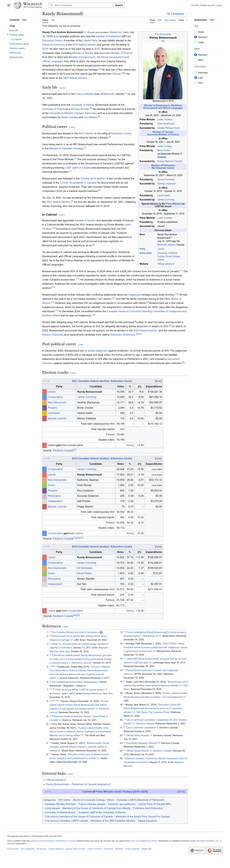Select Standard text size radio button
This screenshot has width=230, height=868.
click(196, 37)
